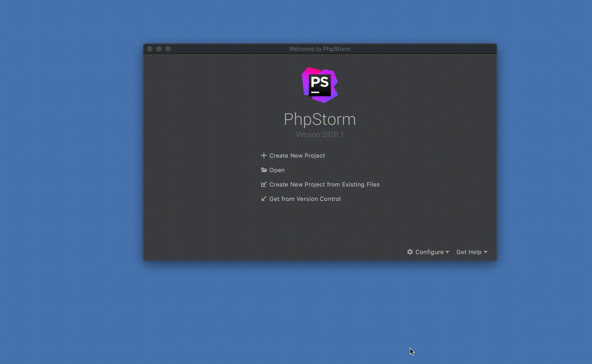
Task: Click the Welcome to PhpStorm title bar
Action: pos(320,49)
